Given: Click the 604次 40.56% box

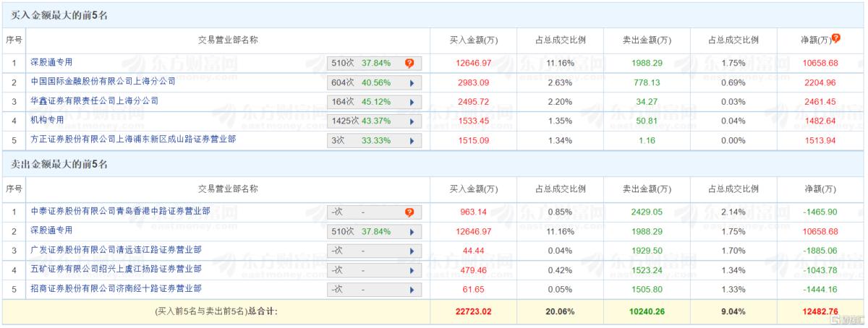Looking at the screenshot, I should 374,83.
